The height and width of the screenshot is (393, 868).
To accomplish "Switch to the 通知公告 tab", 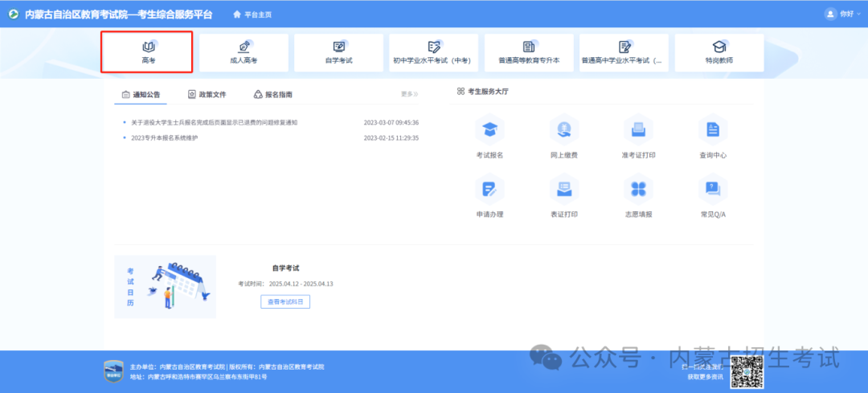I will [x=141, y=95].
